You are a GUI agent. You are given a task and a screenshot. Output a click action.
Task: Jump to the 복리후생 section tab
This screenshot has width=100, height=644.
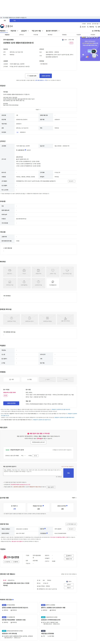coord(50,35)
